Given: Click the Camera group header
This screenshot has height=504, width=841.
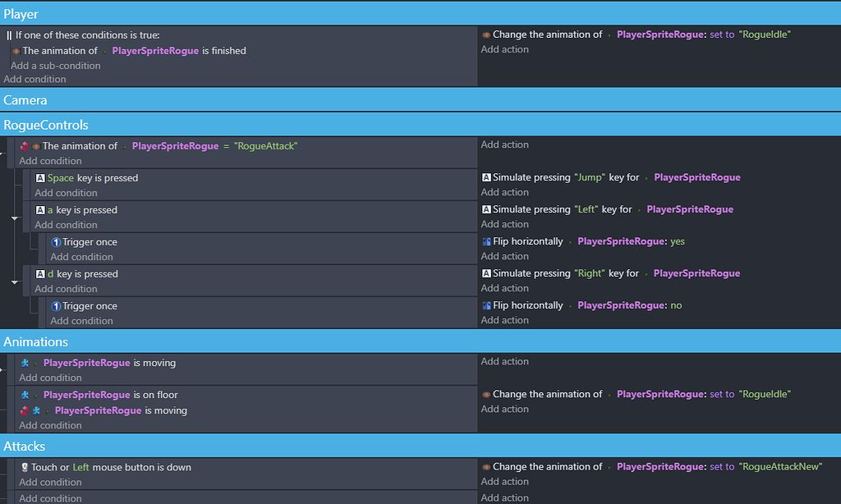Looking at the screenshot, I should click(x=25, y=99).
